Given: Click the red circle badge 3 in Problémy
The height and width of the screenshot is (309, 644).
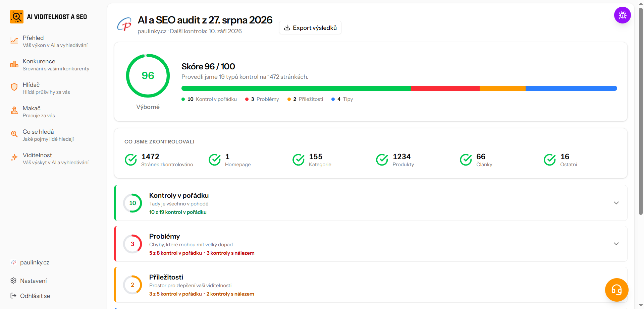Looking at the screenshot, I should (132, 244).
